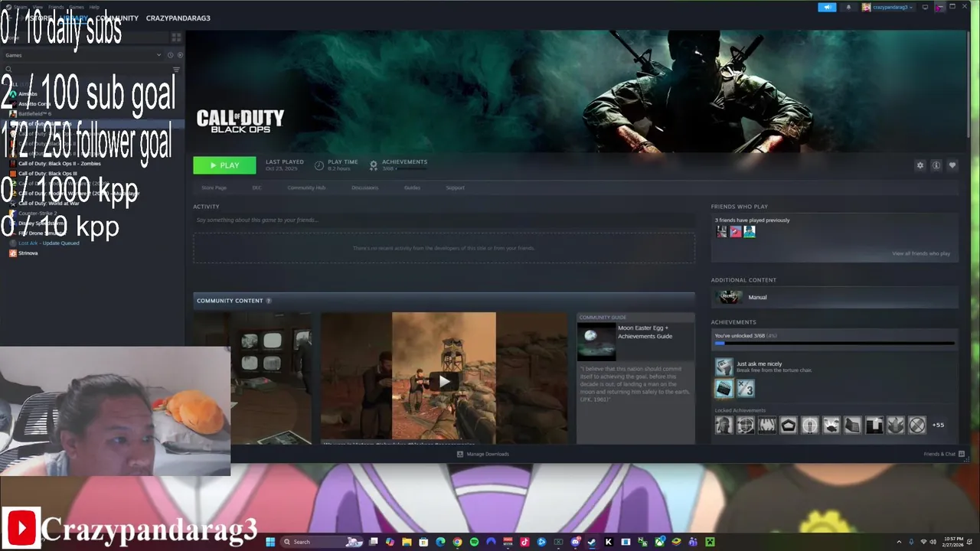The image size is (980, 551).
Task: Open the Xbox app on the taskbar
Action: (659, 542)
